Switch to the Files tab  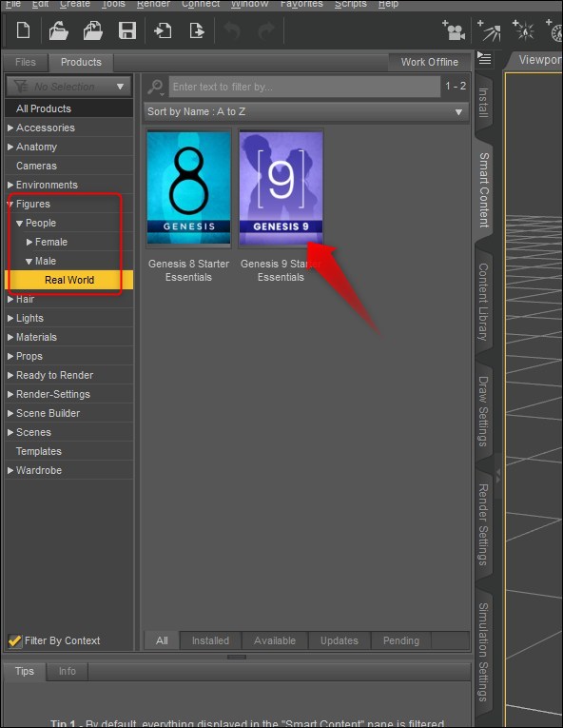pyautogui.click(x=25, y=62)
